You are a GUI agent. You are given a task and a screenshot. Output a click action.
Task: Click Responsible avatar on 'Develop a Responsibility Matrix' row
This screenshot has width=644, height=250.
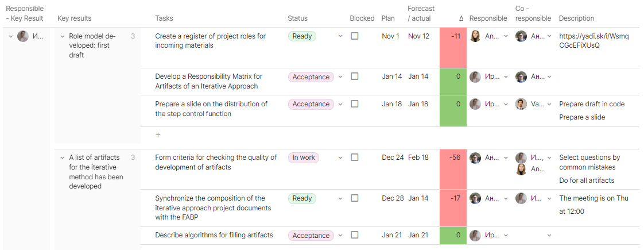pos(475,77)
